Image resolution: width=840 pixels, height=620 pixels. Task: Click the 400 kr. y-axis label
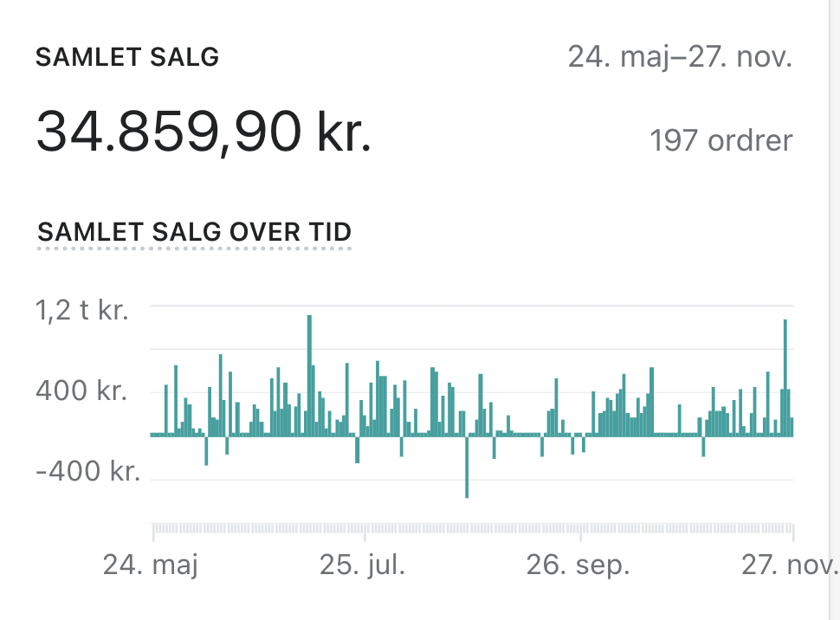coord(81,391)
